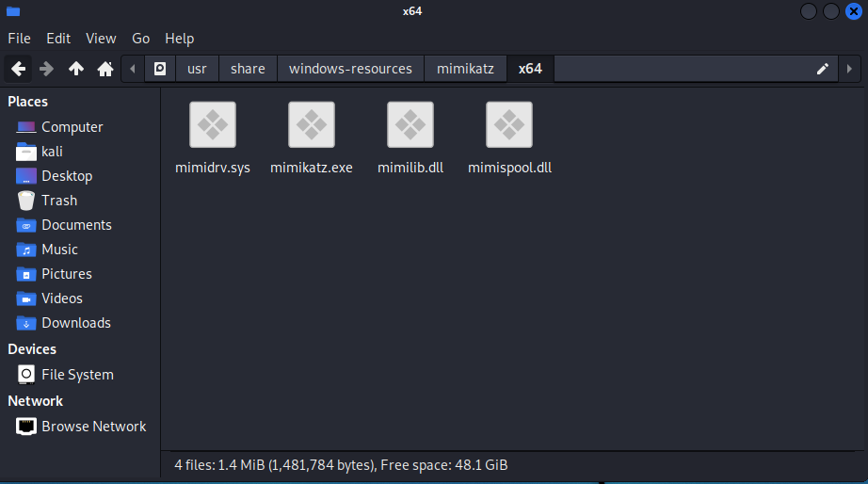Screen dimensions: 868x484
Task: Open the kali home folder in sidebar
Action: [81, 152]
